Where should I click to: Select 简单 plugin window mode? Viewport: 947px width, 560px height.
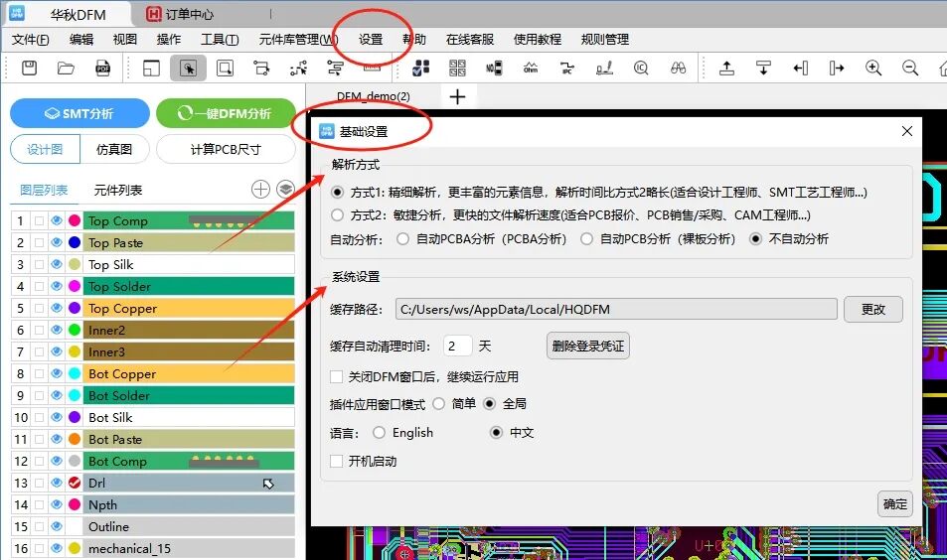438,404
